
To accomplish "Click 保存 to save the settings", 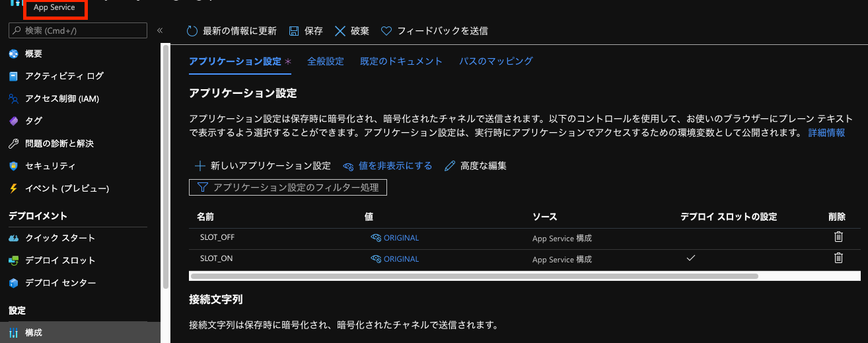I will [x=306, y=31].
